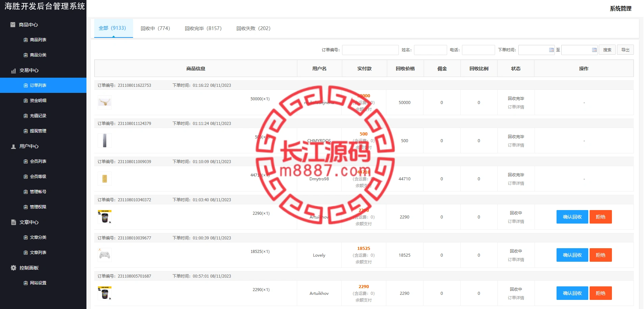Switch to the 回收完毕 (8157) tab

point(203,28)
